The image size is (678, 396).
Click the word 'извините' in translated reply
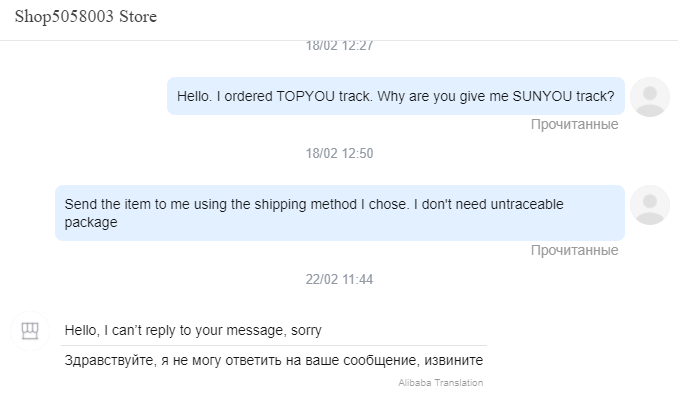click(454, 360)
